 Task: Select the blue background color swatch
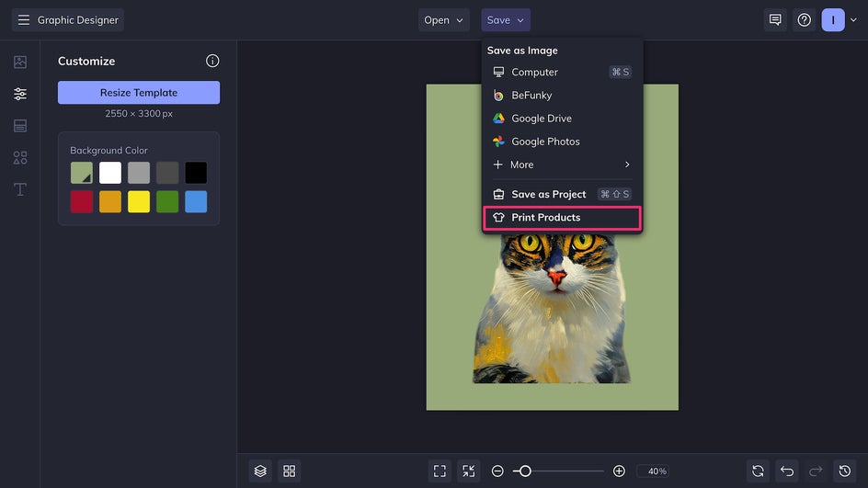[x=196, y=202]
